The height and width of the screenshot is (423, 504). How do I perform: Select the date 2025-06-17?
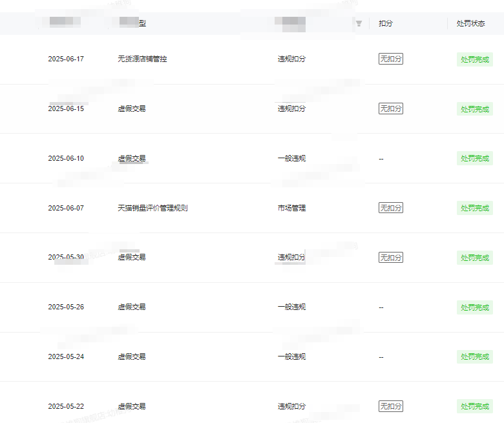66,59
